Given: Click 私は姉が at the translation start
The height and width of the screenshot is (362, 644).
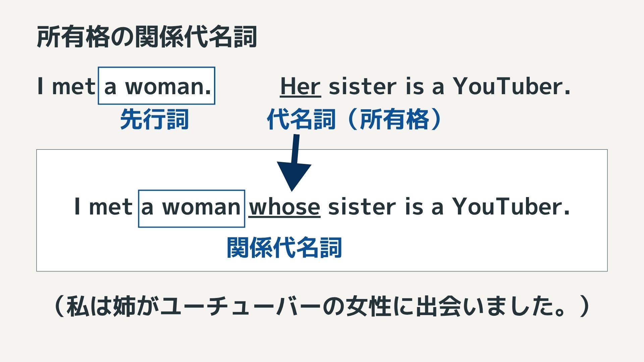Looking at the screenshot, I should coord(112,306).
